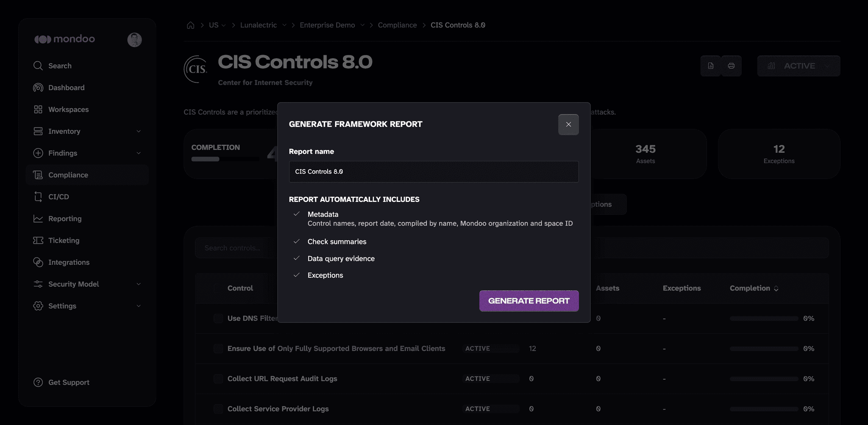This screenshot has width=868, height=425.
Task: Click the print report icon button
Action: click(x=731, y=66)
